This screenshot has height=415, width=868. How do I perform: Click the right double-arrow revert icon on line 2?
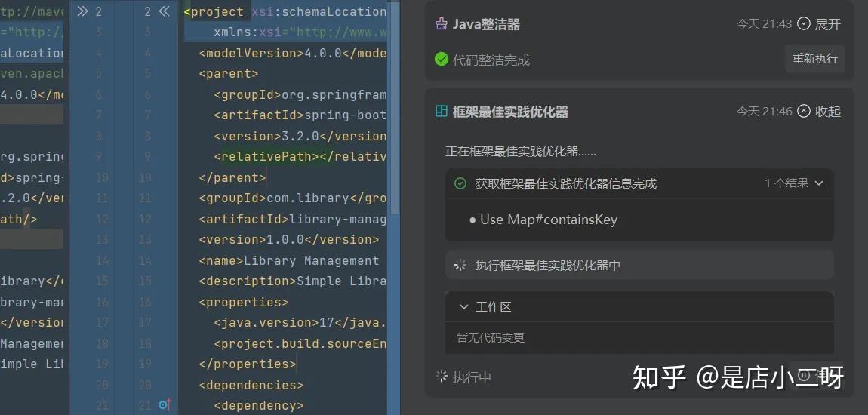tap(164, 11)
